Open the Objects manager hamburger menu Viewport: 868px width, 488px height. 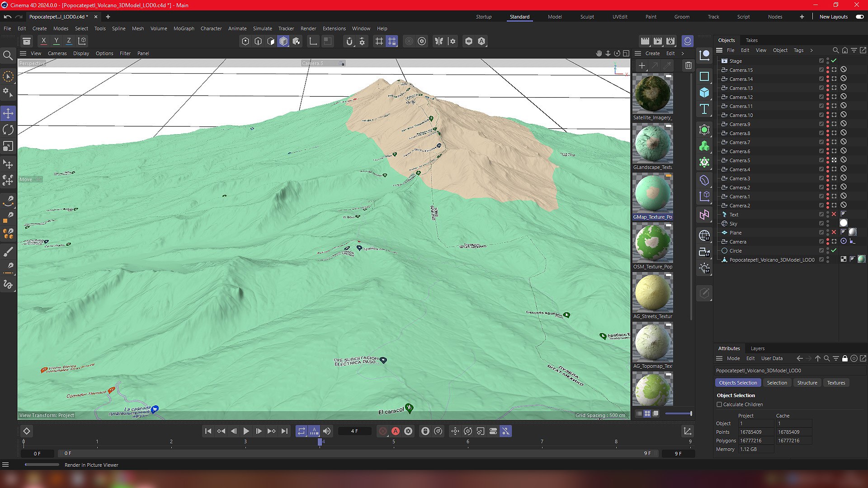tap(719, 50)
